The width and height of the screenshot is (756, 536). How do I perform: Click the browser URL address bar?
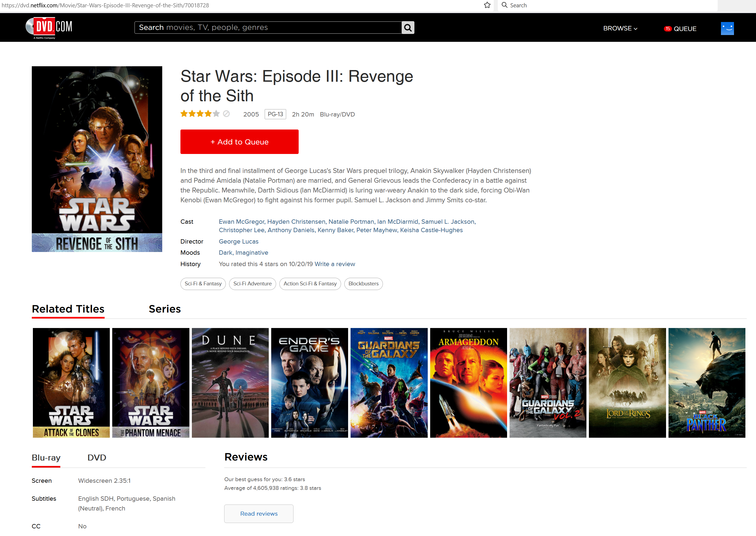click(241, 5)
